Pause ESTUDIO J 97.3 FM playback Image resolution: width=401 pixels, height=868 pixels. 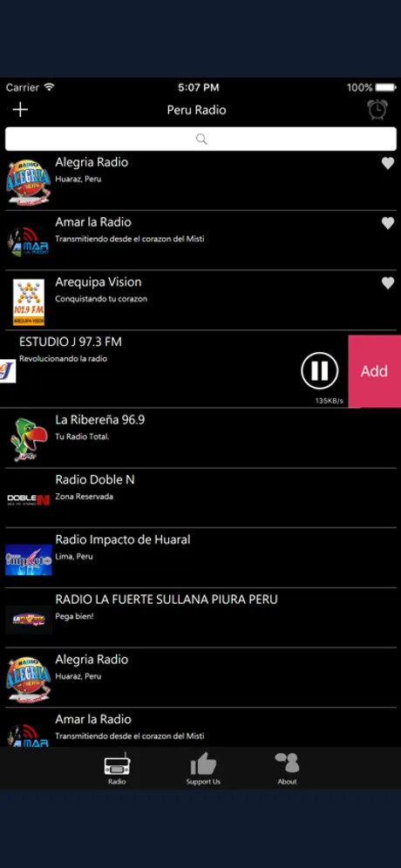click(x=320, y=370)
